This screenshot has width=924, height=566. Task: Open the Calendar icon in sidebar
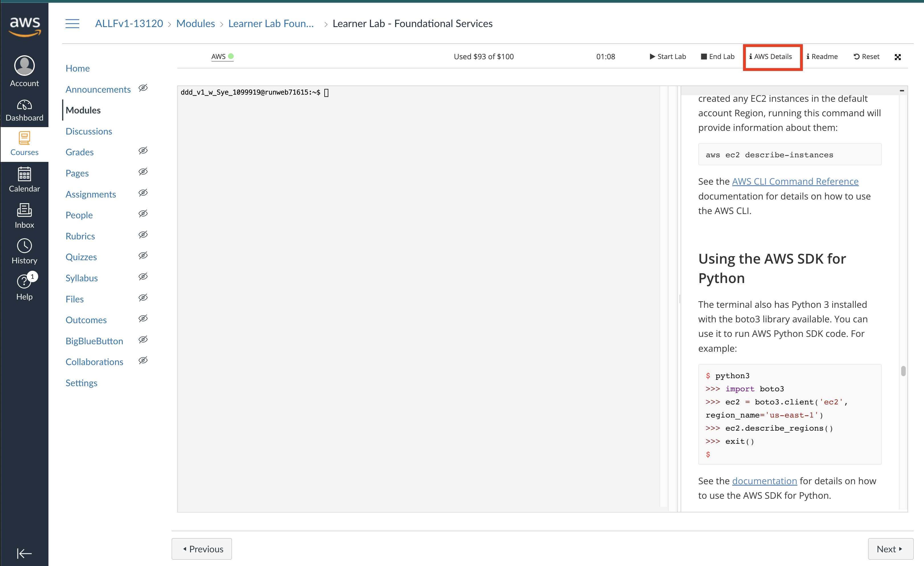[25, 174]
